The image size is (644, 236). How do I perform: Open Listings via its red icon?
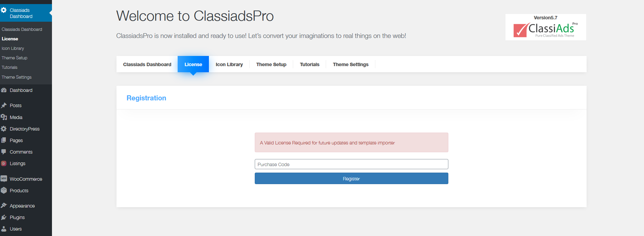4,163
